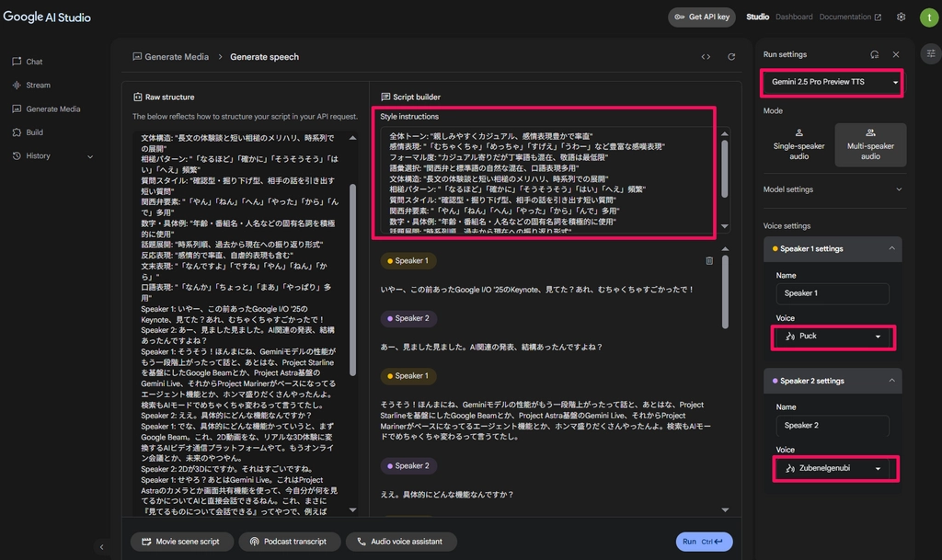
Task: Click inside the Style instructions text area
Action: coord(550,179)
